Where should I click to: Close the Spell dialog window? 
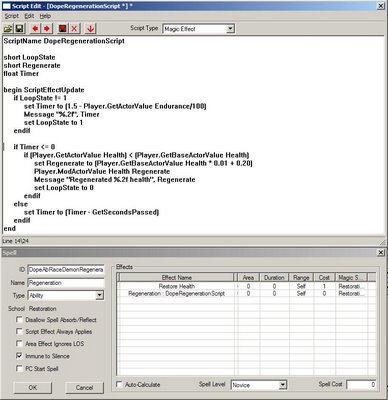pos(381,253)
